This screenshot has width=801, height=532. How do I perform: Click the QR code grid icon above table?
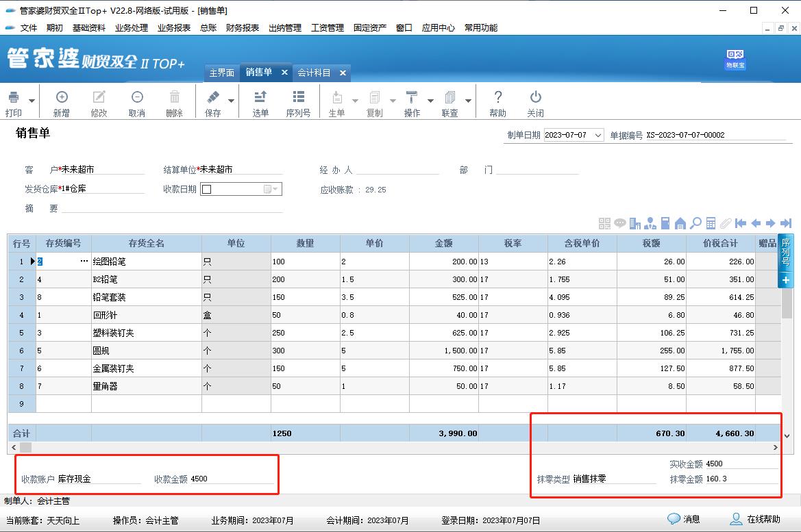604,223
